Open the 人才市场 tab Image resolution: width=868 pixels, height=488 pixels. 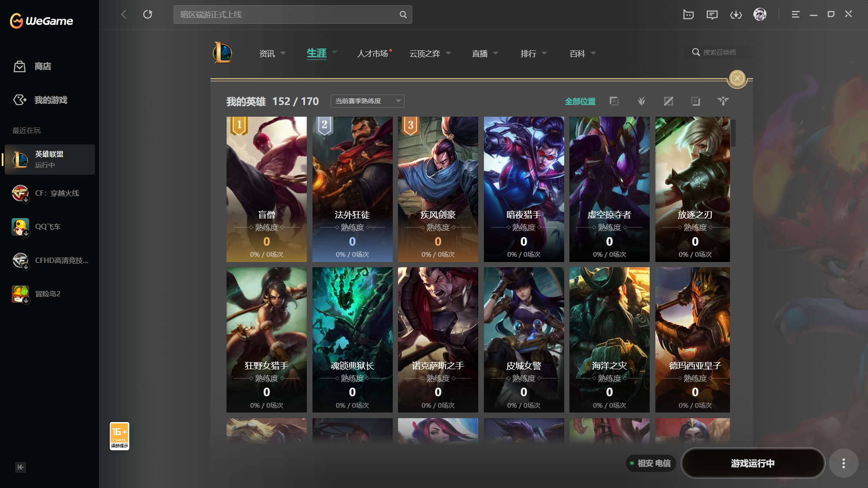click(372, 53)
